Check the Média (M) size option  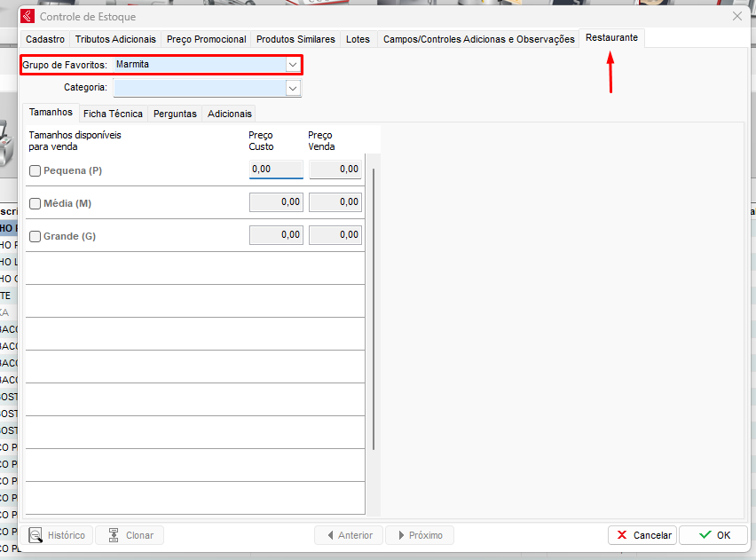coord(35,203)
